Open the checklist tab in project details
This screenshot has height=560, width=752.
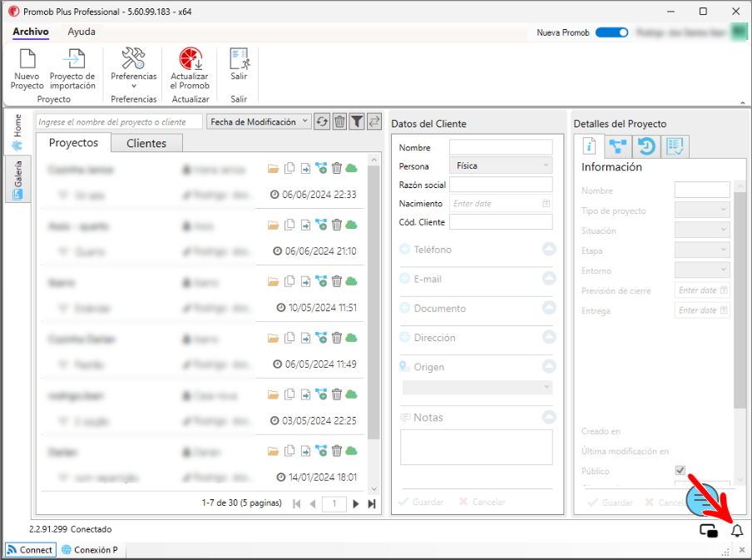(x=675, y=146)
